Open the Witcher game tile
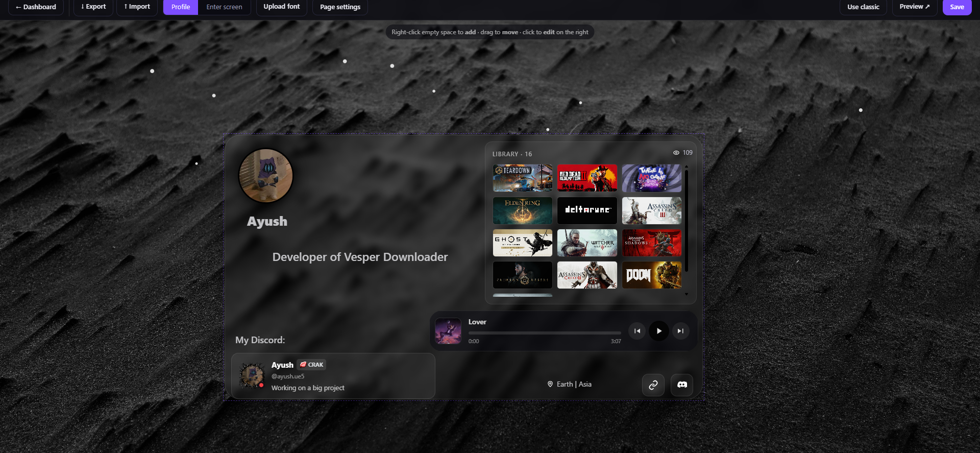The image size is (980, 453). coord(587,243)
